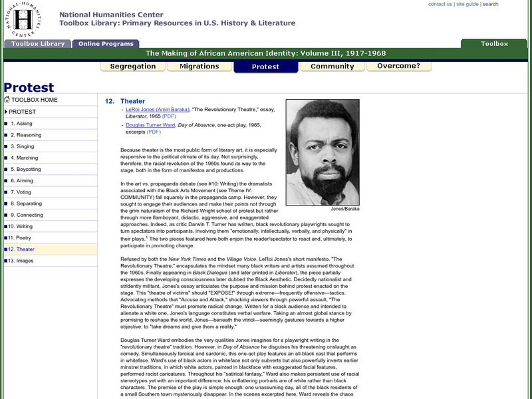532x399 pixels.
Task: Open sidebar item 11. Poetry
Action: coord(19,238)
